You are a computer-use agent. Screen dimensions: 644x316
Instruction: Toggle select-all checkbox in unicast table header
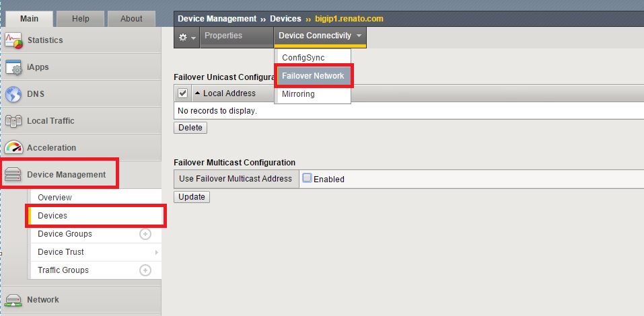point(182,93)
